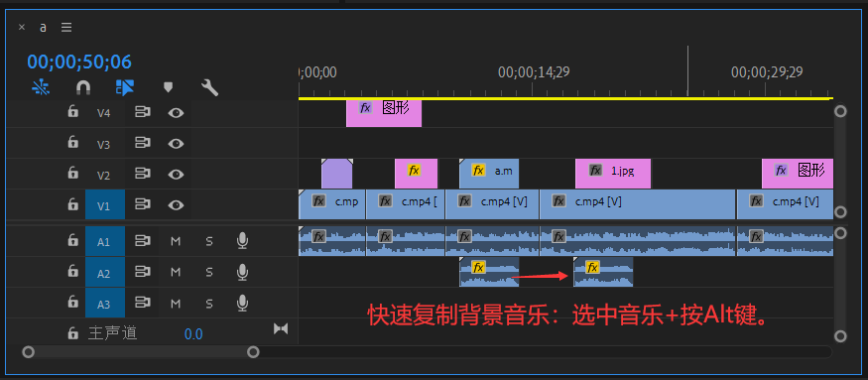868x380 pixels.
Task: Enable voice-over record on A2
Action: (x=242, y=272)
